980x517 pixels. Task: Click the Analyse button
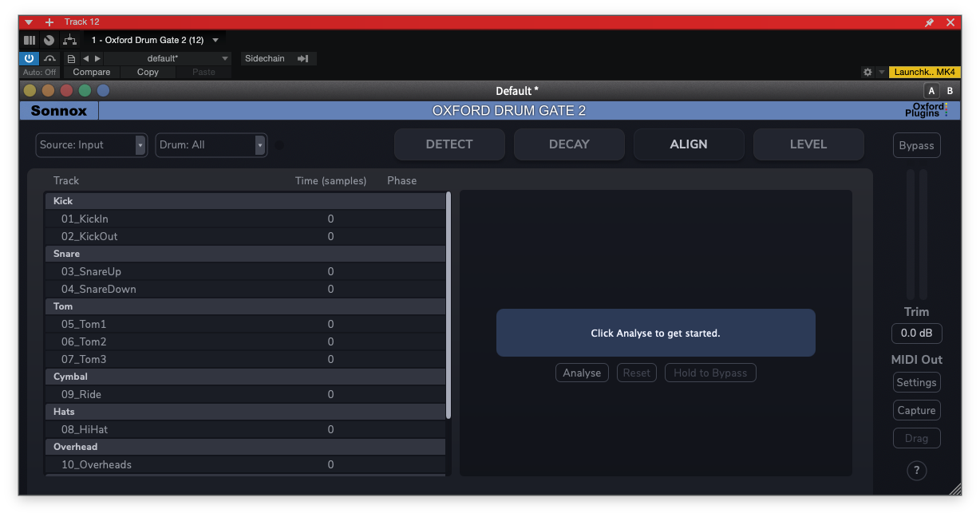click(582, 373)
